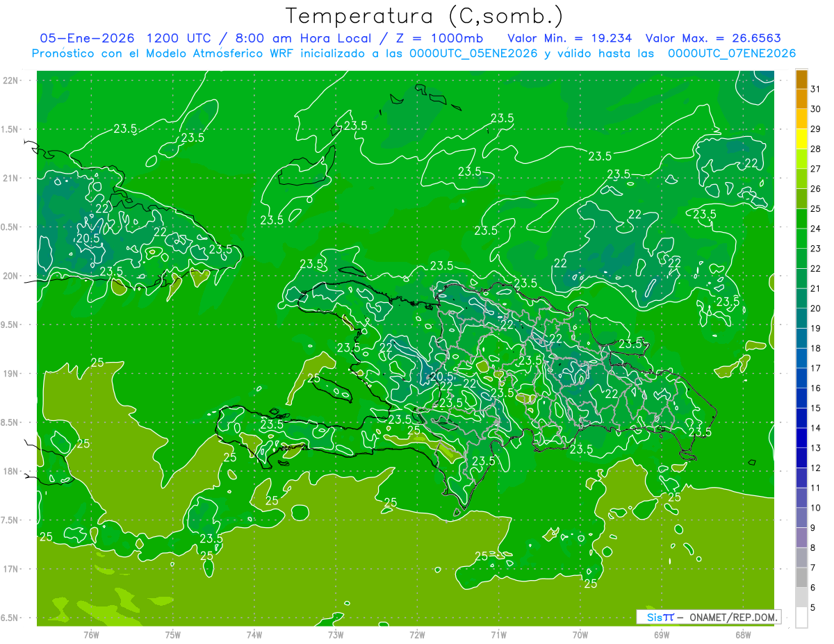Click the "69W" longitude axis label
This screenshot has height=644, width=834.
[662, 634]
